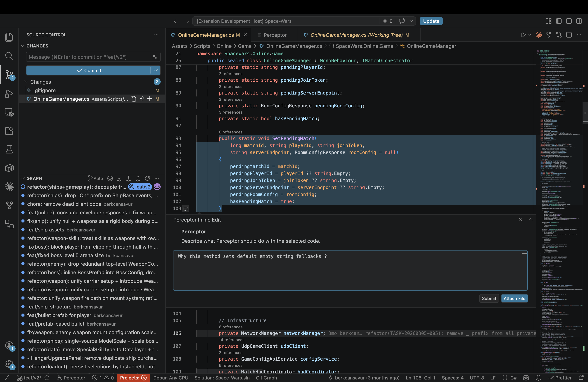Screen dimensions: 588x382
Task: Click SpaceWars.Online.Game in breadcrumbs
Action: pyautogui.click(x=364, y=46)
